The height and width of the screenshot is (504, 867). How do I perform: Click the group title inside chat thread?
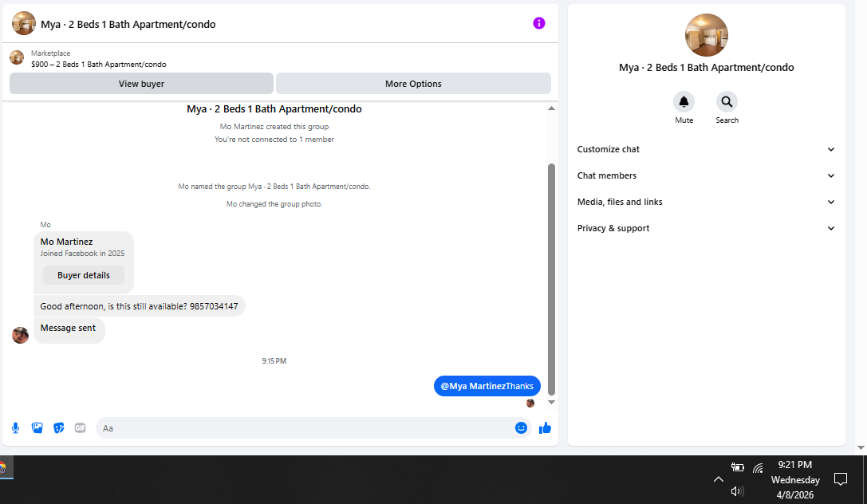point(274,109)
